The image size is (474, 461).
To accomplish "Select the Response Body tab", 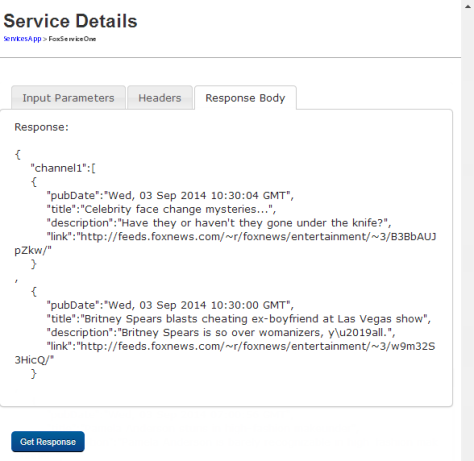I will pyautogui.click(x=245, y=98).
